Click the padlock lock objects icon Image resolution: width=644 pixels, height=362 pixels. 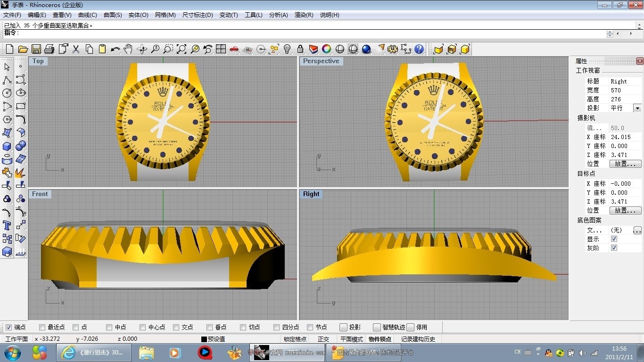[x=300, y=49]
